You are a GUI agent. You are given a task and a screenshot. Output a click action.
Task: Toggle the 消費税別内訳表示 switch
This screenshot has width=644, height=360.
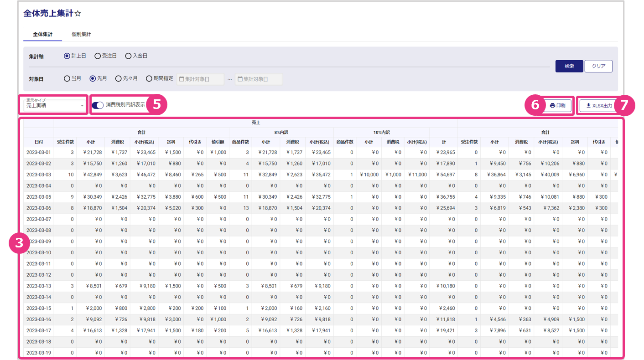click(98, 105)
